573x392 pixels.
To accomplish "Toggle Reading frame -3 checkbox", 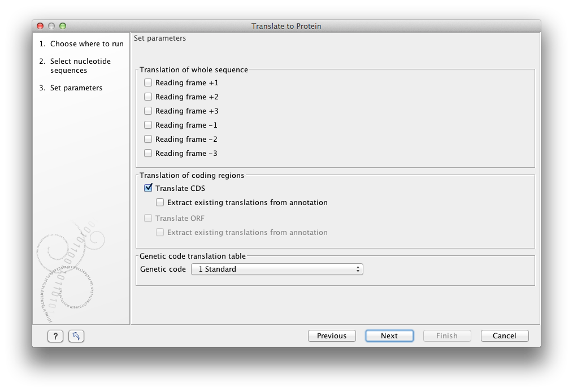I will 148,153.
